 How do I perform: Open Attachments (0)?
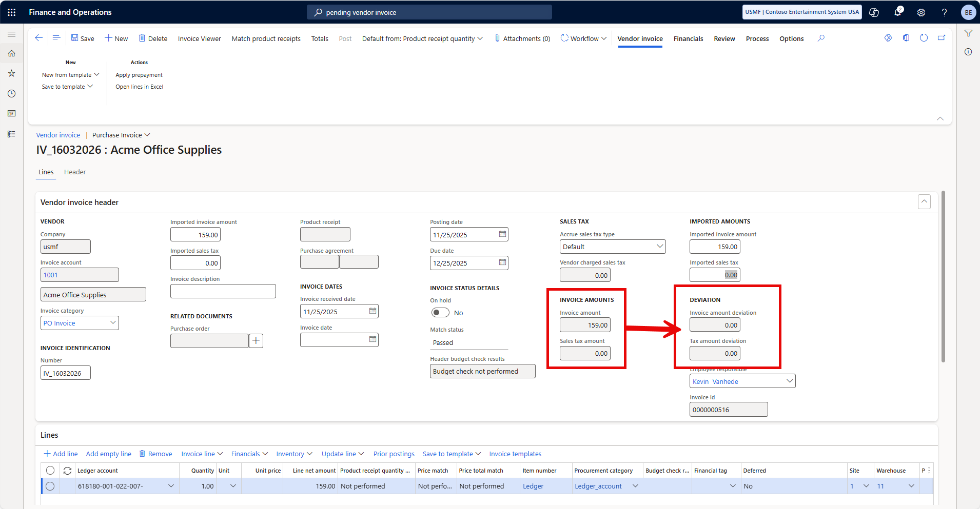(x=522, y=38)
